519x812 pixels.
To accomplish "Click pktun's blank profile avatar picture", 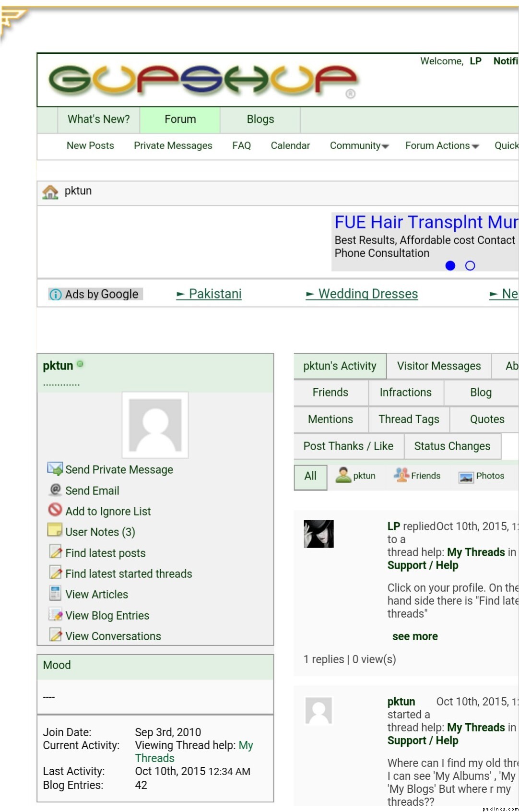I will point(155,425).
